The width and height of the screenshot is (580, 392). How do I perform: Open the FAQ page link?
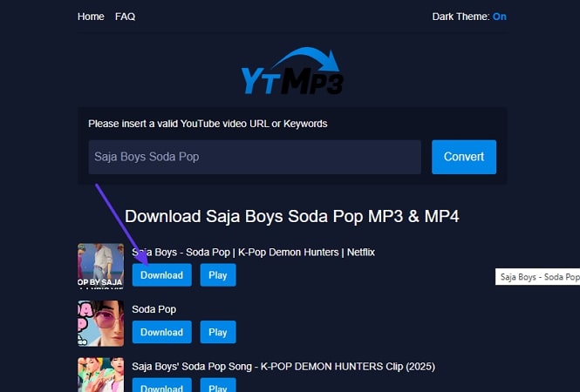click(125, 17)
